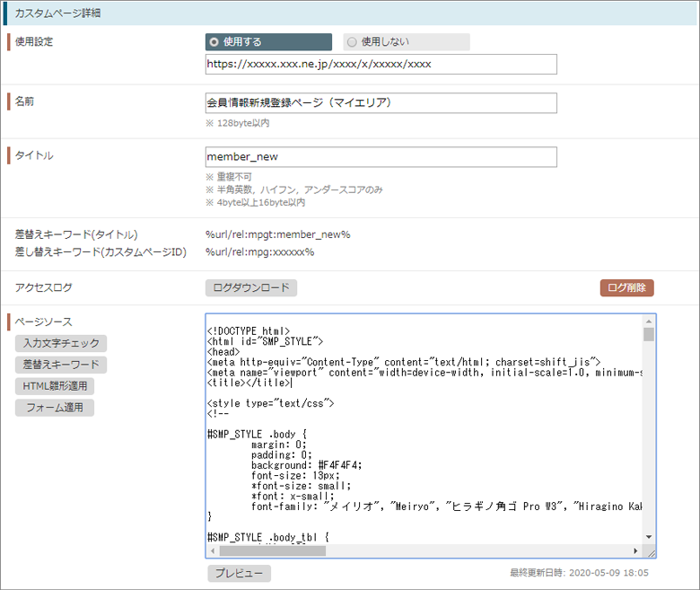This screenshot has height=590, width=700.
Task: Click the source textarea scroll right arrow
Action: pyautogui.click(x=635, y=551)
